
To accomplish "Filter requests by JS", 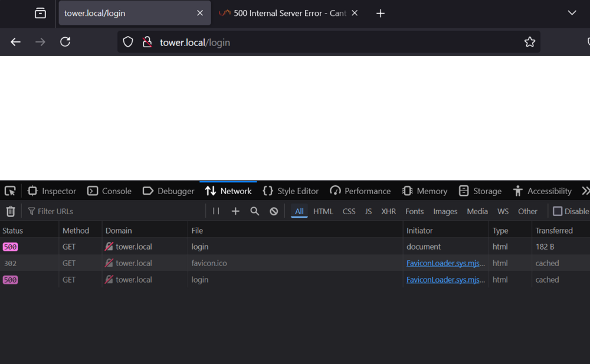I will pos(368,212).
